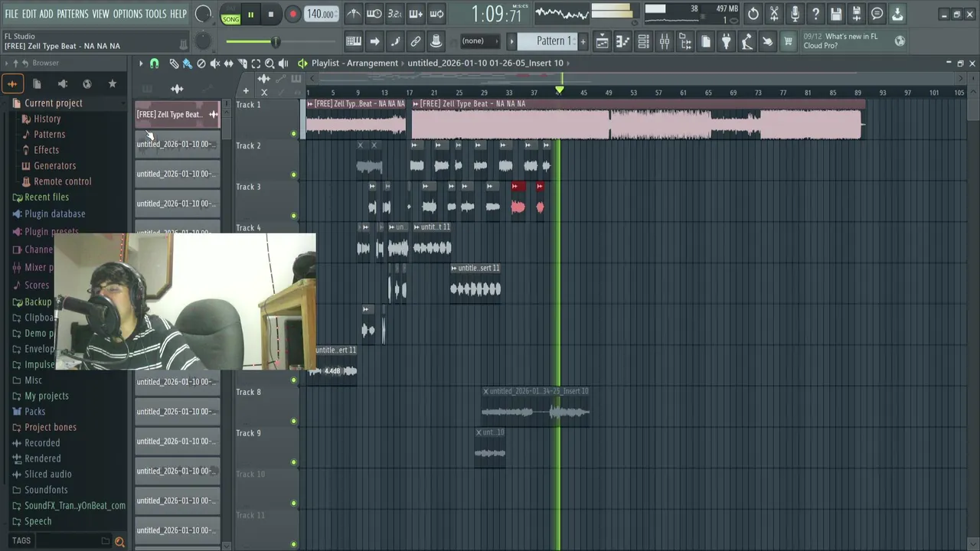Viewport: 980px width, 551px height.
Task: Toggle loop recording icon
Action: pyautogui.click(x=436, y=14)
